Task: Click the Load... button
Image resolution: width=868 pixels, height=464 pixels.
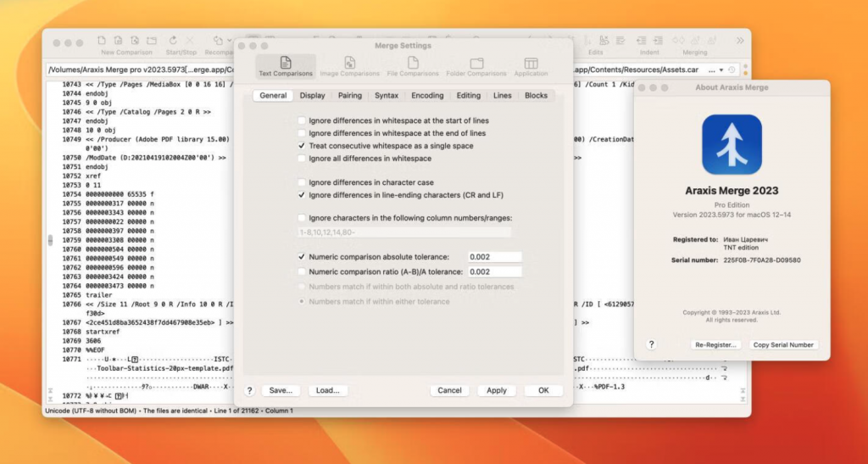Action: point(328,390)
